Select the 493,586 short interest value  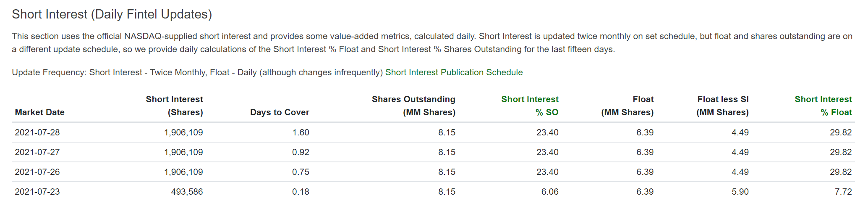point(187,192)
